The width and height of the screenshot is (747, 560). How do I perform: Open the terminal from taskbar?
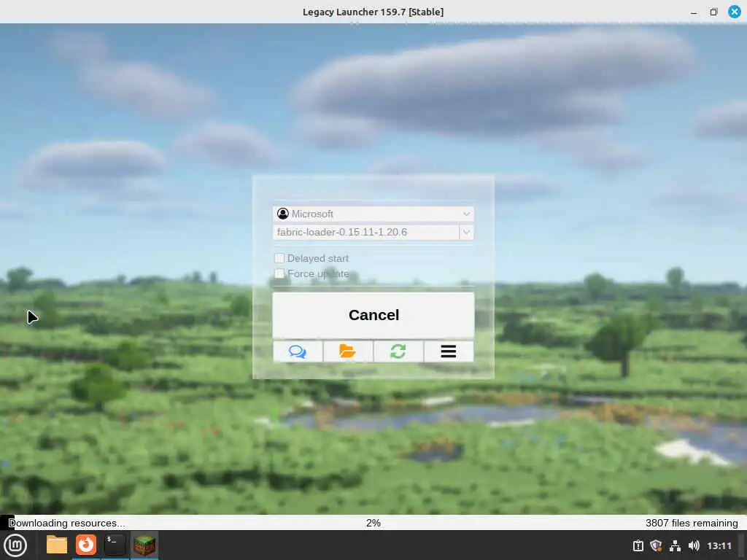pyautogui.click(x=115, y=545)
